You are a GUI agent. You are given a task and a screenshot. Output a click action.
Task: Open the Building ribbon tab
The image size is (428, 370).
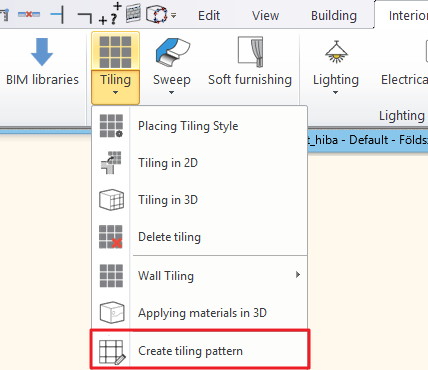pyautogui.click(x=334, y=15)
